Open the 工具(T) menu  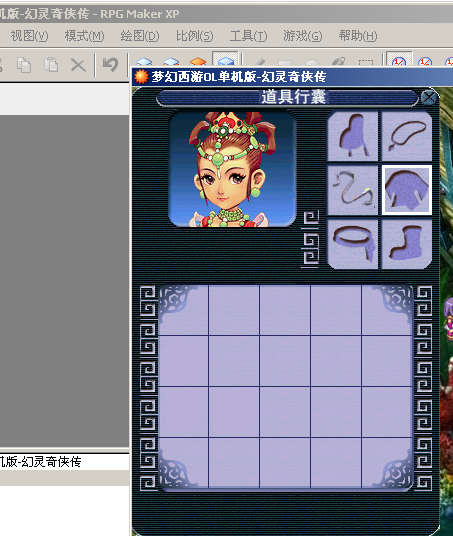(x=248, y=36)
